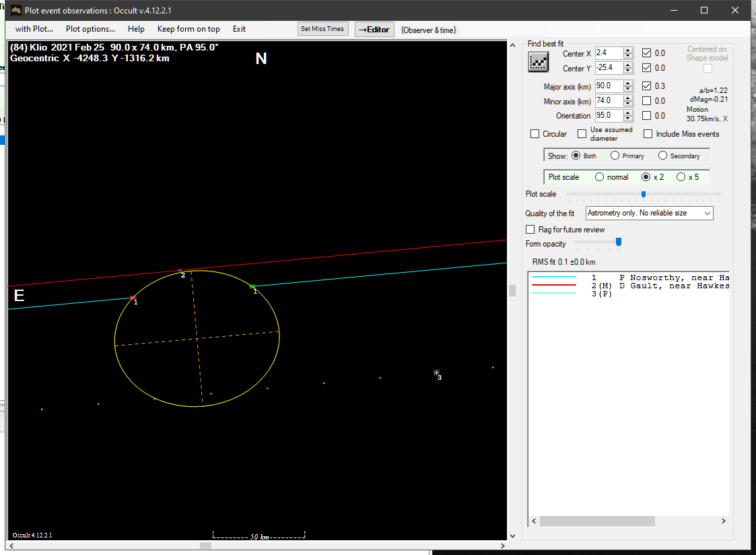Open the Help menu

pyautogui.click(x=136, y=29)
